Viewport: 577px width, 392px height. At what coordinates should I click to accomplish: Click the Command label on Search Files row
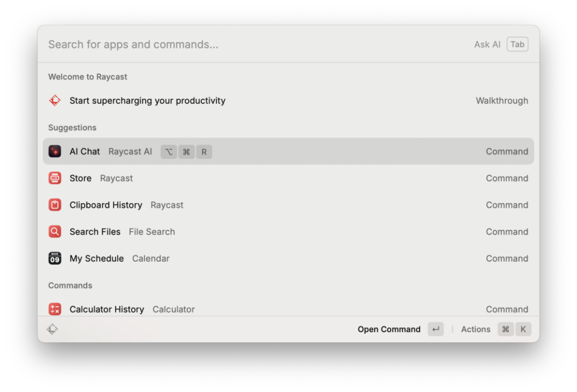click(x=507, y=232)
